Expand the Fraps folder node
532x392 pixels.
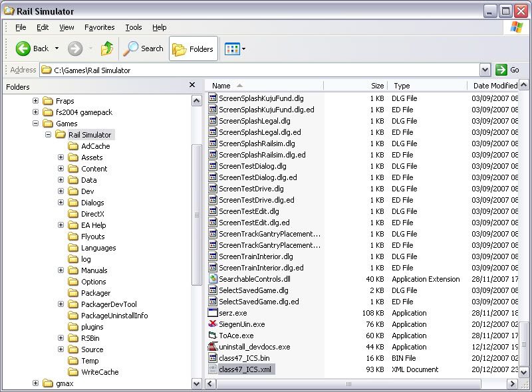(x=35, y=101)
